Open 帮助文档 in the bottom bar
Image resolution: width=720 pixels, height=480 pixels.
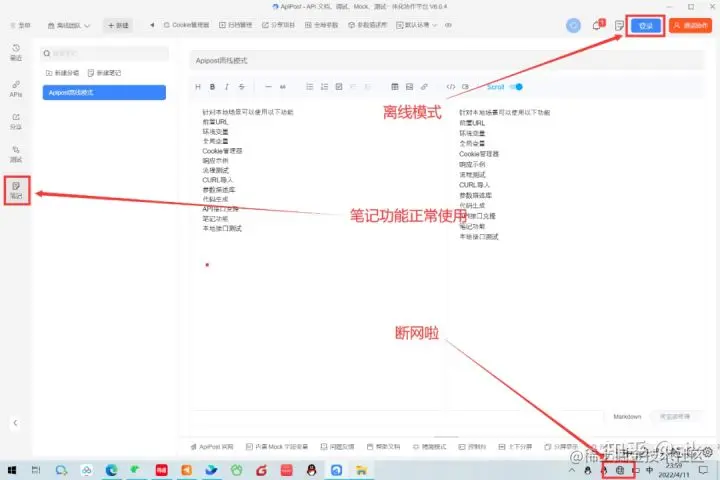(383, 446)
